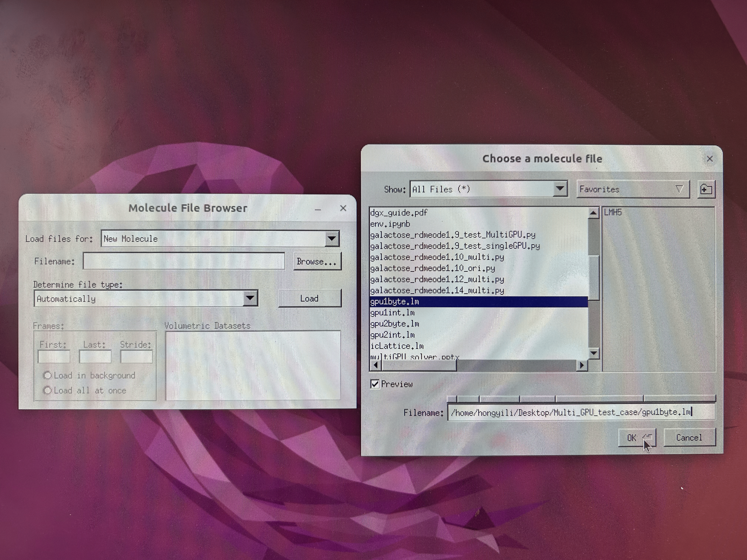Click the First frame input field

coord(54,356)
